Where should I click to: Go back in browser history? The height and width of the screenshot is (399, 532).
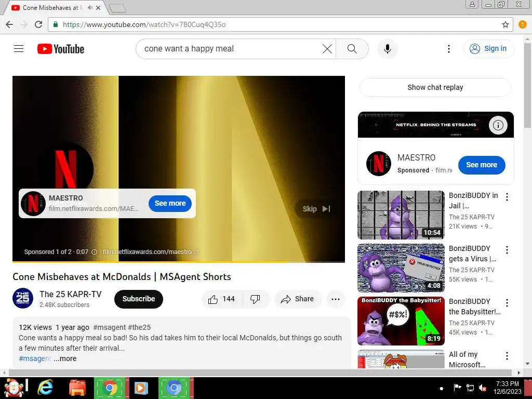(9, 24)
